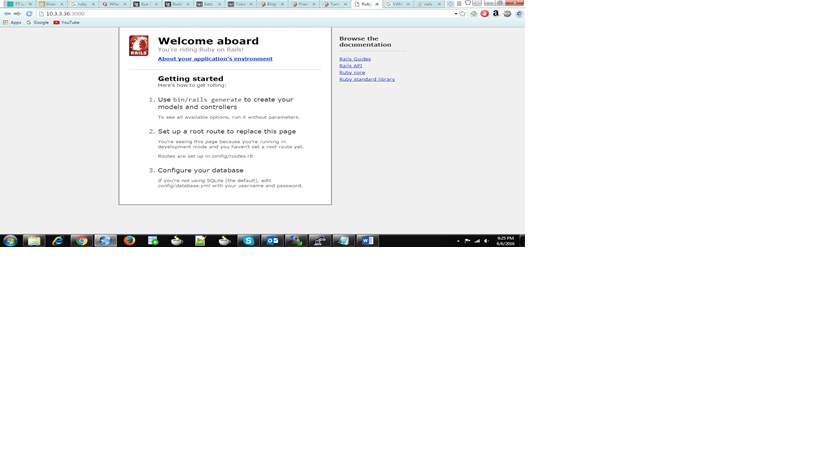Open Skype from taskbar
Viewport: 819px width, 460px height.
click(248, 241)
